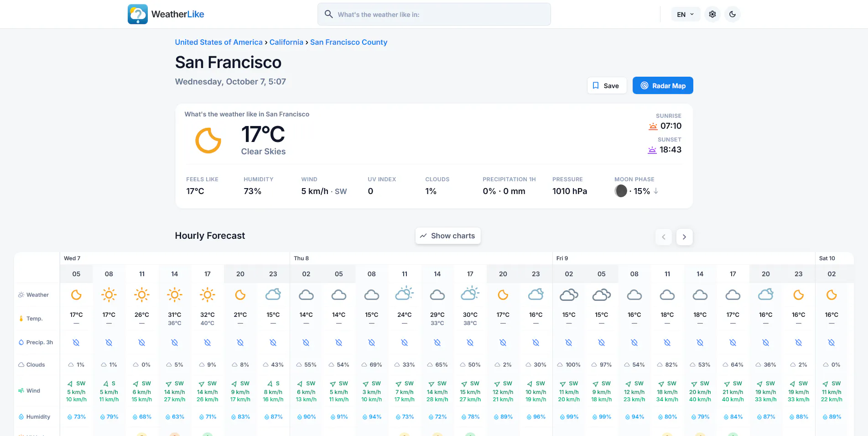Screen dimensions: 868x436
Task: Select the Wed 7 day header
Action: (x=72, y=258)
